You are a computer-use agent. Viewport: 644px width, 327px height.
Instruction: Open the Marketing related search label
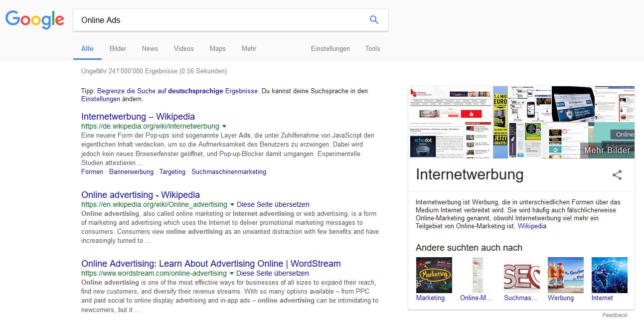click(430, 298)
